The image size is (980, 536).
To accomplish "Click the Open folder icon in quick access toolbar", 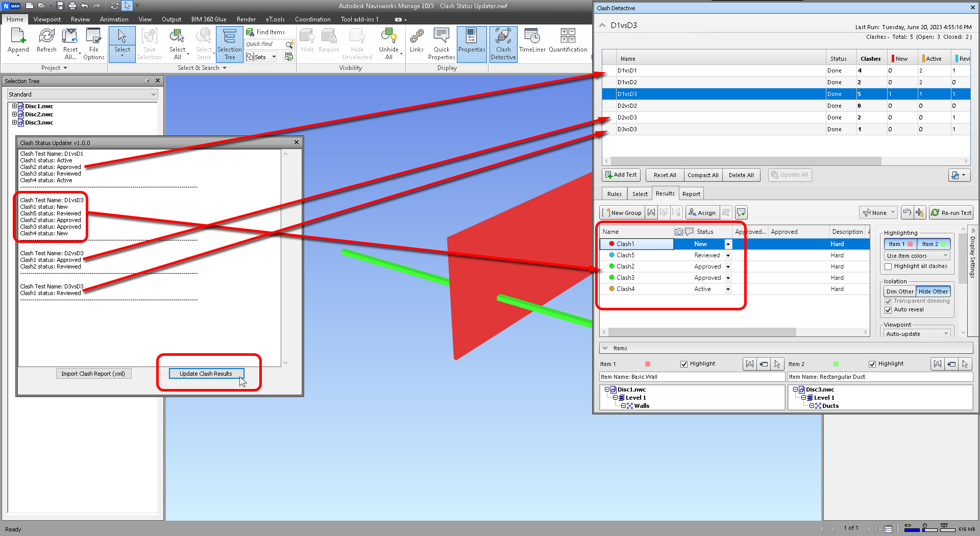I will (42, 6).
